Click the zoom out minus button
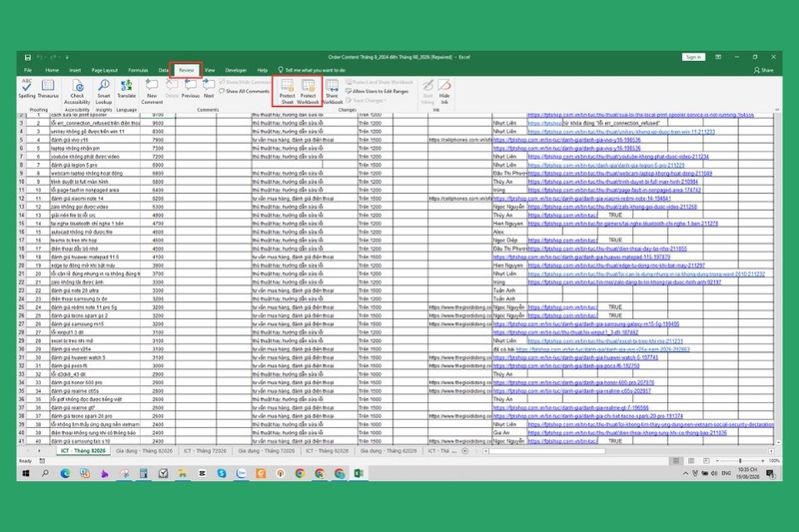This screenshot has width=799, height=532. pos(717,461)
